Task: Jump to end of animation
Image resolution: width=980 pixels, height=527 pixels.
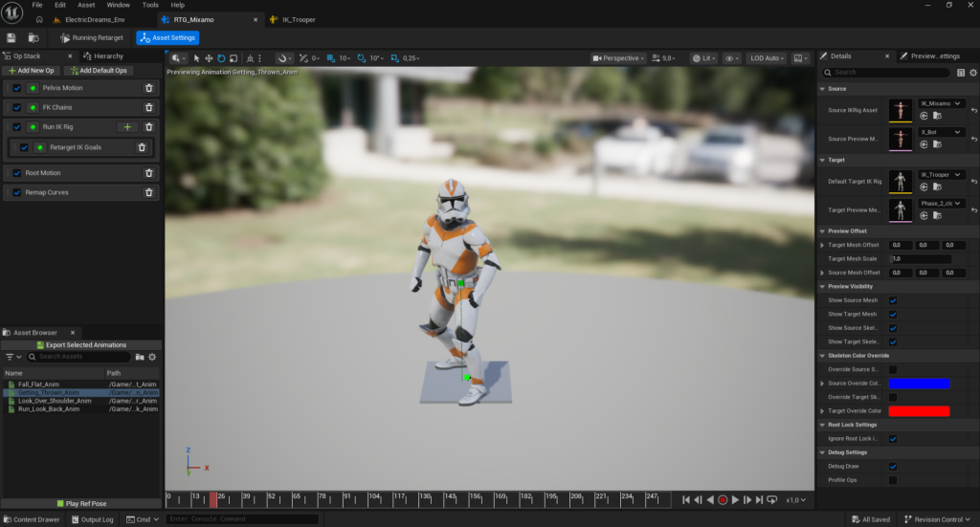Action: 759,499
